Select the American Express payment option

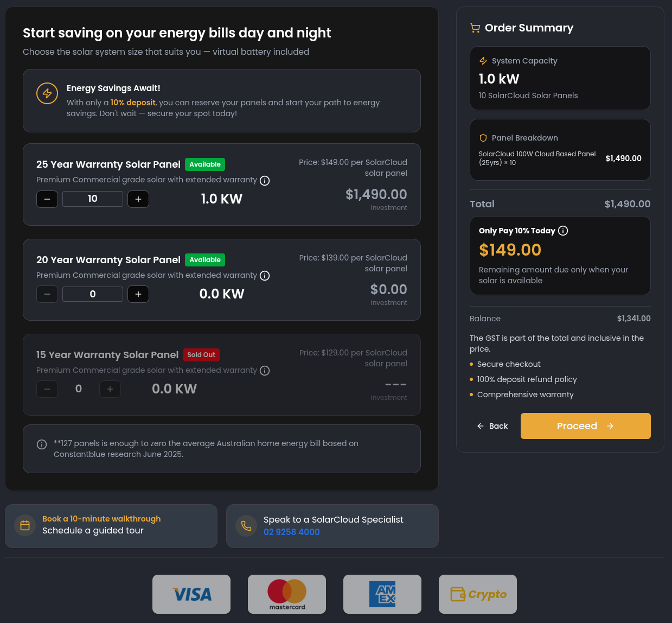(x=382, y=594)
